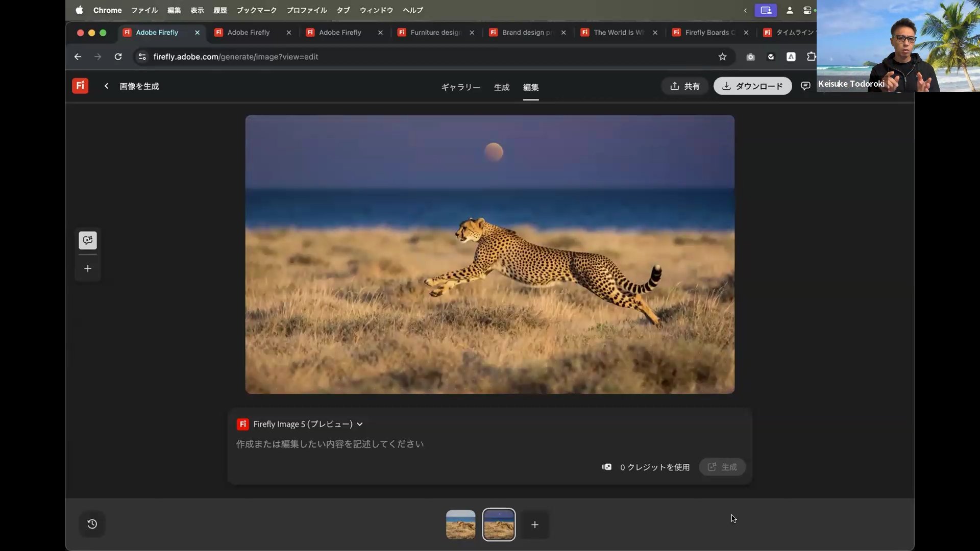The width and height of the screenshot is (980, 551).
Task: Add new image with plus beside thumbnails
Action: [x=535, y=524]
